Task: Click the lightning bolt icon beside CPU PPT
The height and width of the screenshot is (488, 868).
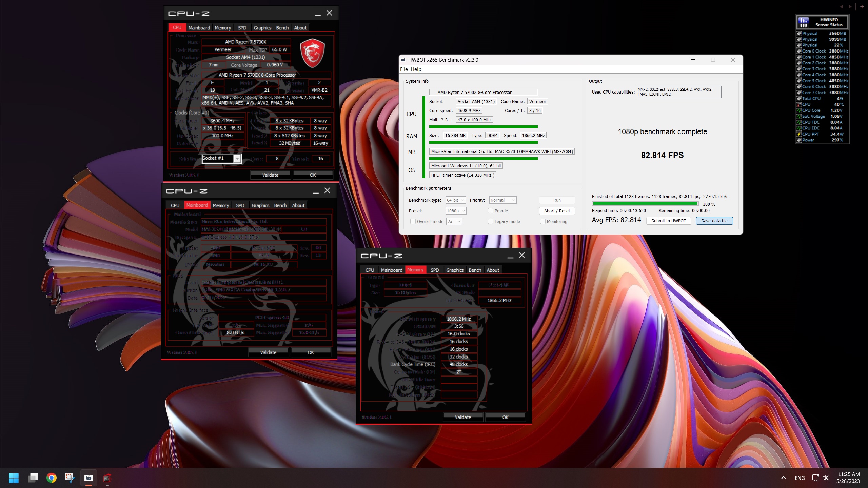Action: [799, 134]
